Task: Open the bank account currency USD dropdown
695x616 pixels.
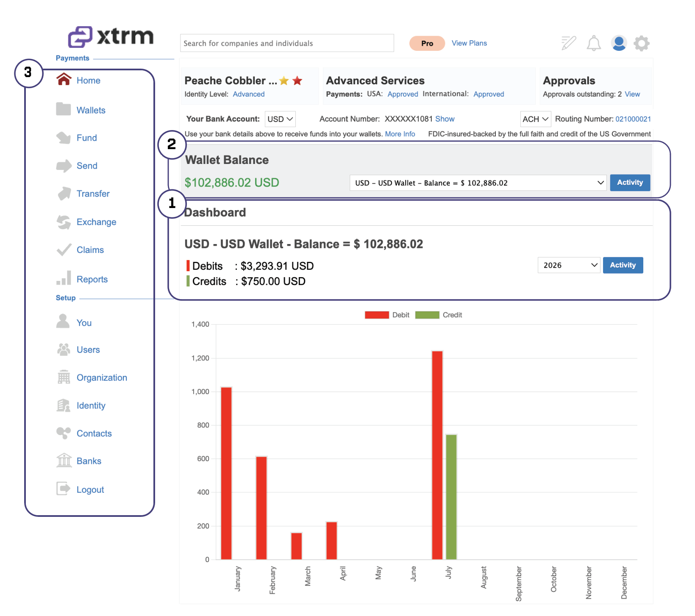Action: (x=280, y=119)
